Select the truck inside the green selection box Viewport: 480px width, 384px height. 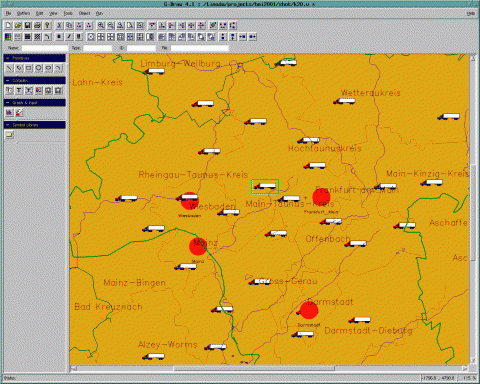click(x=265, y=186)
